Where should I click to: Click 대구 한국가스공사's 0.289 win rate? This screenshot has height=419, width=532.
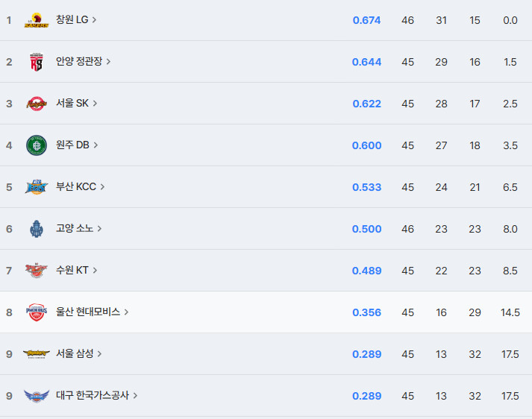366,396
